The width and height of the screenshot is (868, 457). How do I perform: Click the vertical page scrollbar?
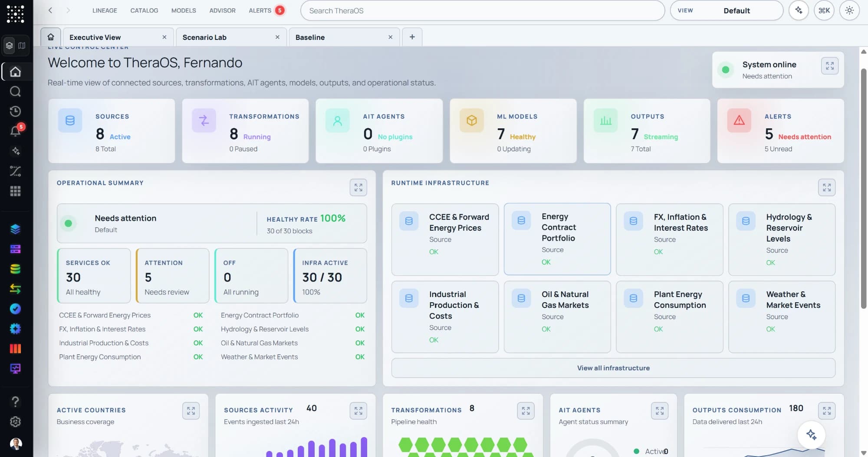click(864, 189)
